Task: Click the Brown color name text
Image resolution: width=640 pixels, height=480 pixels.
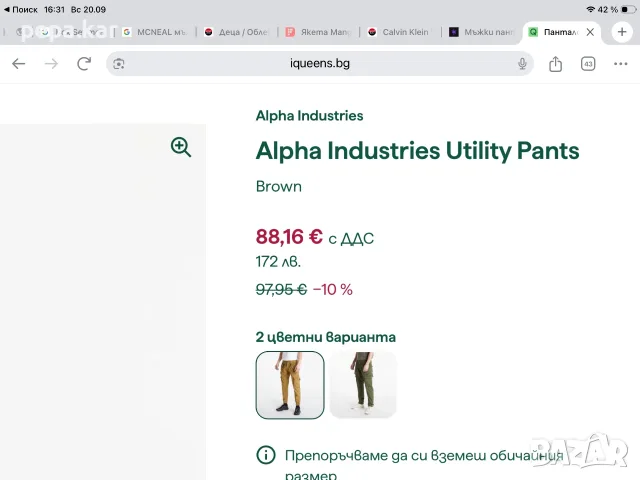Action: (279, 186)
